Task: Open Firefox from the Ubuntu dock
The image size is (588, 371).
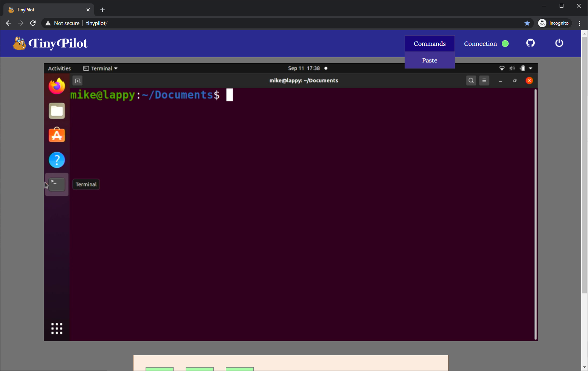Action: point(57,86)
